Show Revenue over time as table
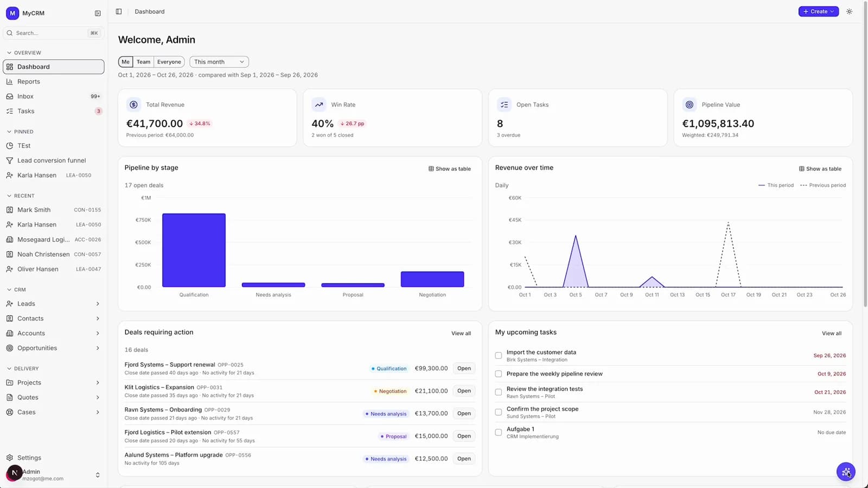The width and height of the screenshot is (868, 488). point(820,169)
